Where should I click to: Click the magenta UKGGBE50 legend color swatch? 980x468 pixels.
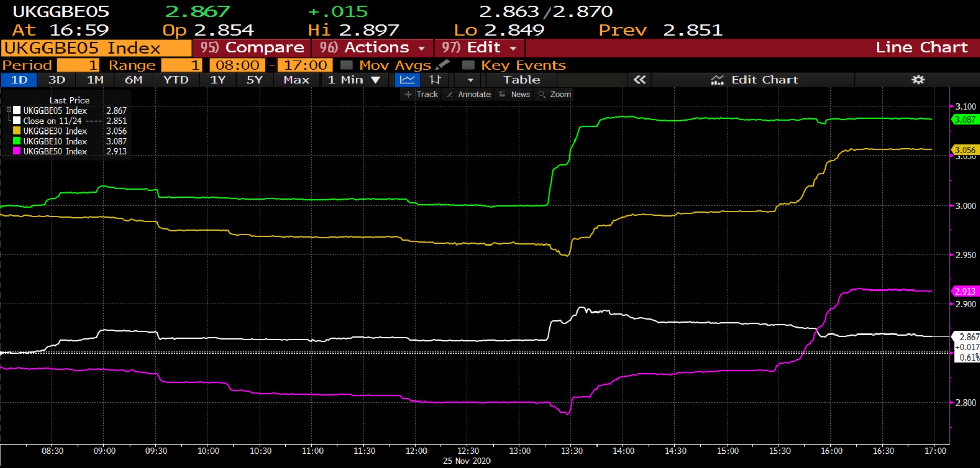[17, 151]
